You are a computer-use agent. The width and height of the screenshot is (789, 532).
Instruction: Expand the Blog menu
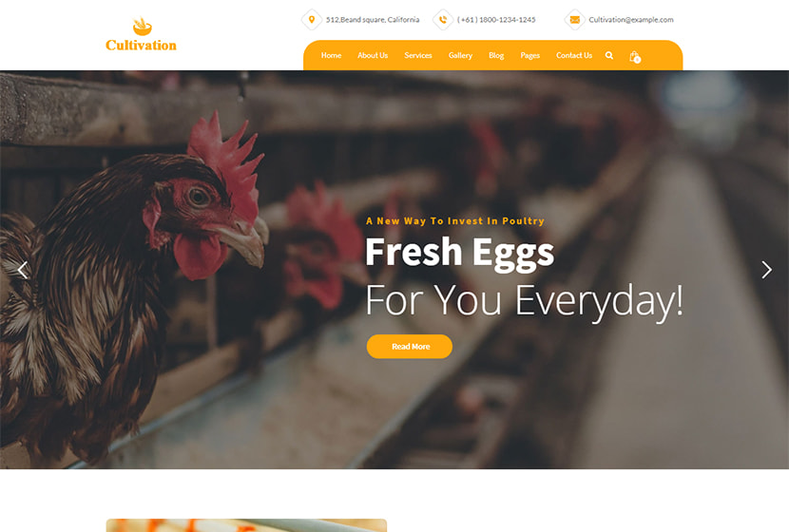(x=496, y=55)
